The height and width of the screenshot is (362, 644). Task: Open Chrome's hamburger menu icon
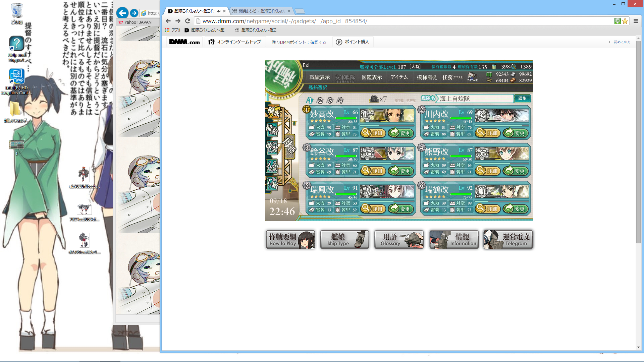[x=636, y=21]
